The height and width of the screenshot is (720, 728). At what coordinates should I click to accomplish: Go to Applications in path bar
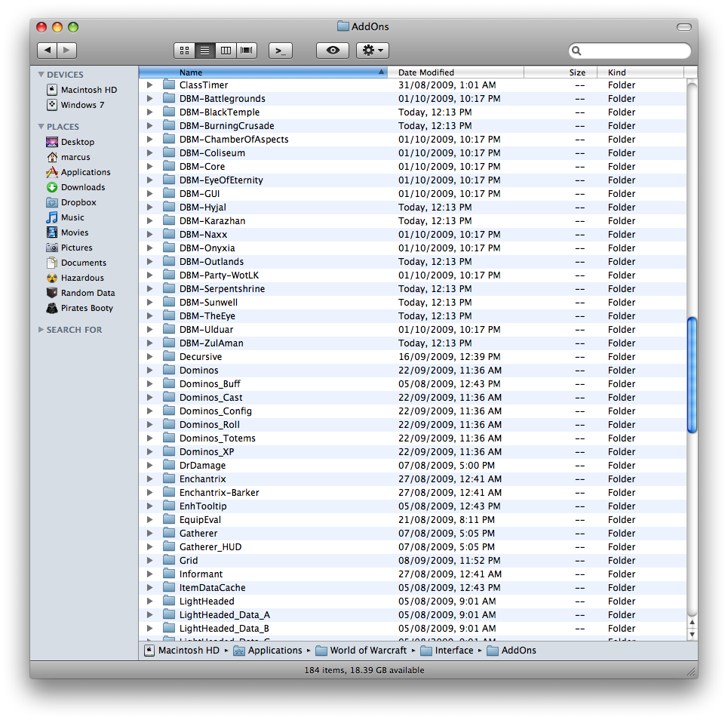(x=268, y=651)
